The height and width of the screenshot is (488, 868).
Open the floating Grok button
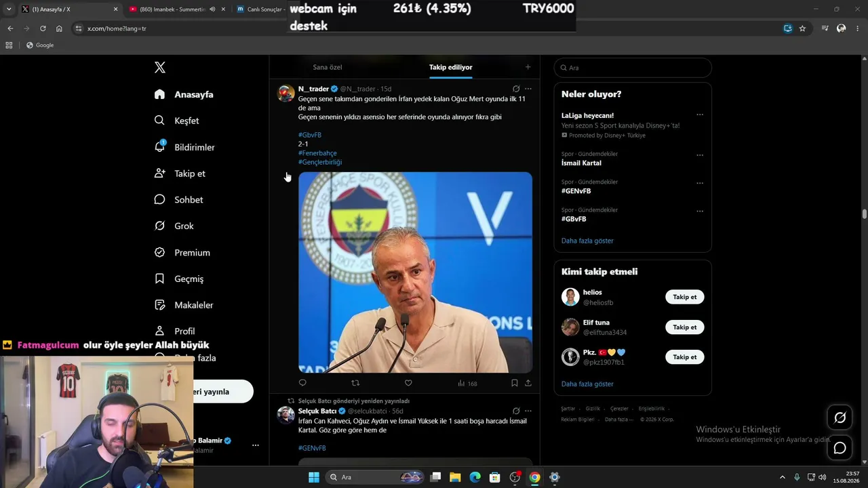point(840,418)
